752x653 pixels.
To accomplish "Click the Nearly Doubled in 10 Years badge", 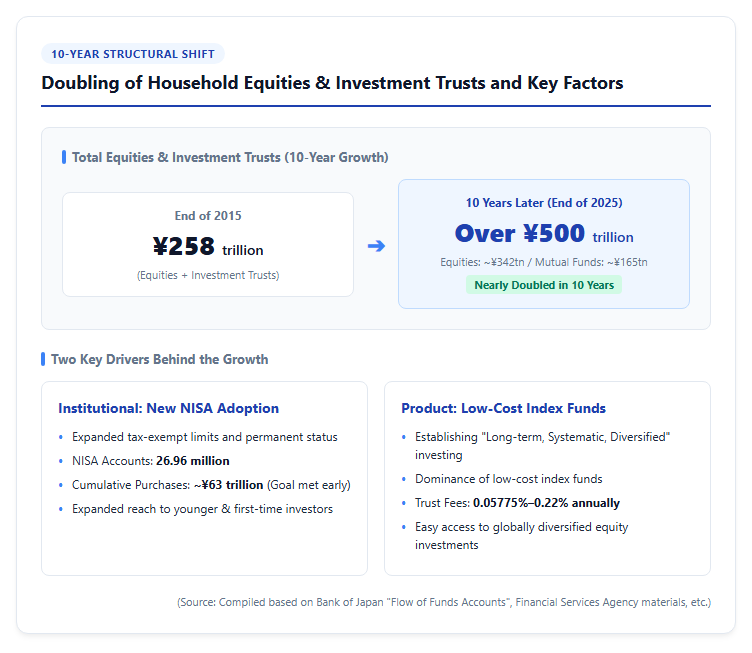I will click(544, 285).
